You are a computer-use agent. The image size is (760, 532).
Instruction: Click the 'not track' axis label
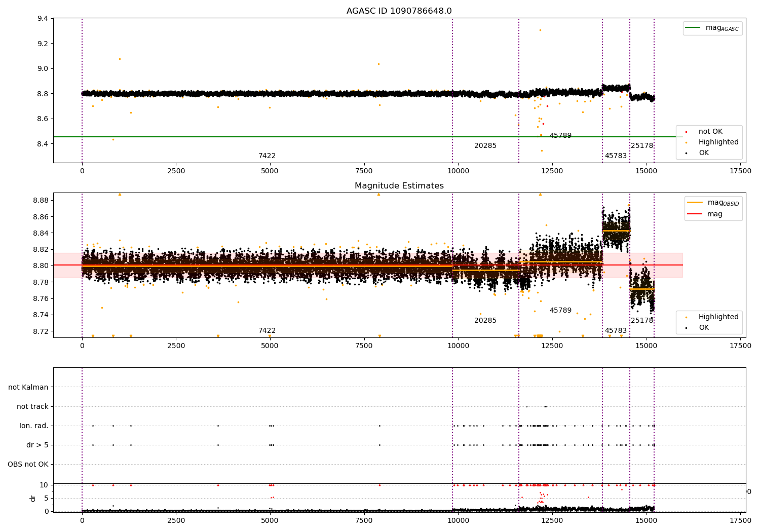(x=32, y=406)
